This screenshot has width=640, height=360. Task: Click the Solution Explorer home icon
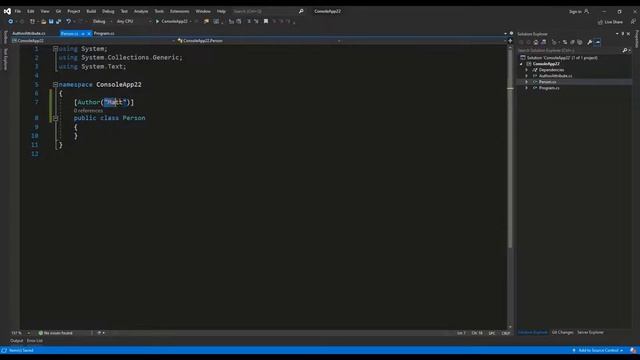(x=536, y=42)
